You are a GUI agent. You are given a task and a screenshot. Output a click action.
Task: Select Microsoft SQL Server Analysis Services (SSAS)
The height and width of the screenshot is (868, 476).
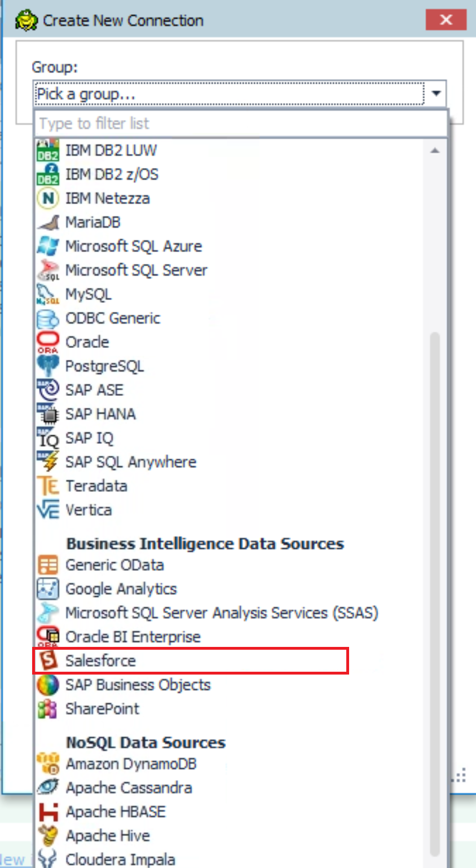[222, 613]
